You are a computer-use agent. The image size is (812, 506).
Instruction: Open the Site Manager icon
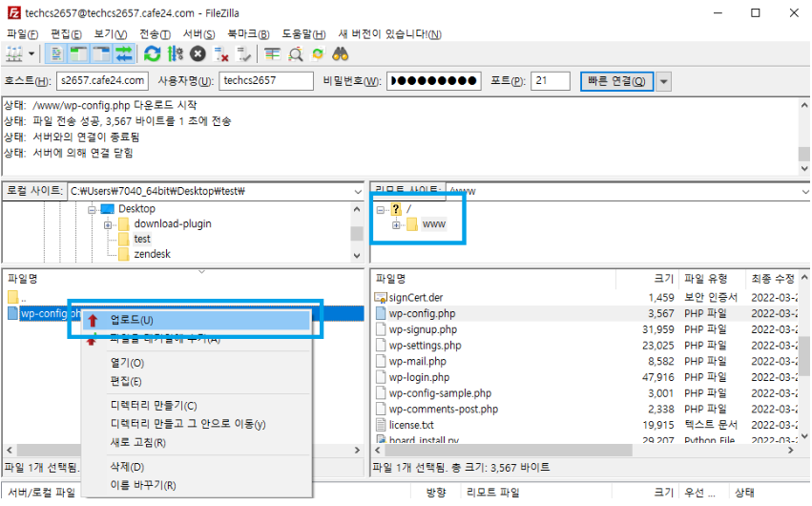(14, 53)
